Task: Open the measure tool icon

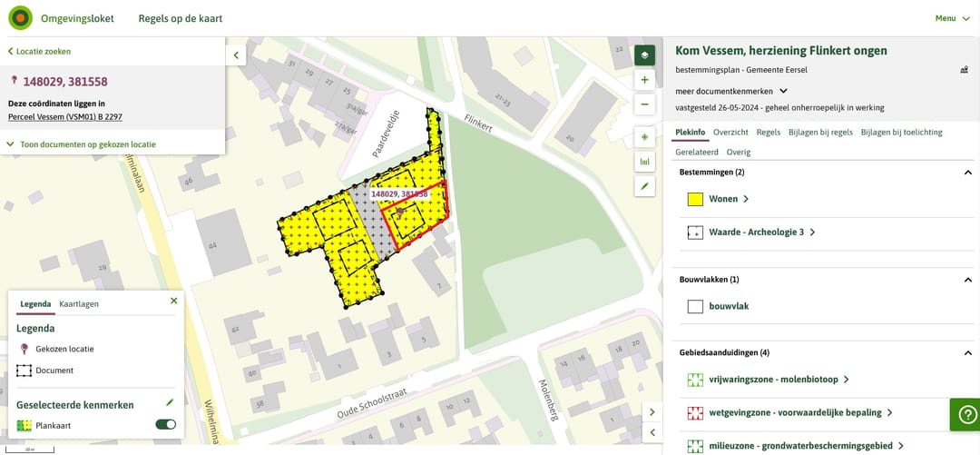Action: point(644,162)
